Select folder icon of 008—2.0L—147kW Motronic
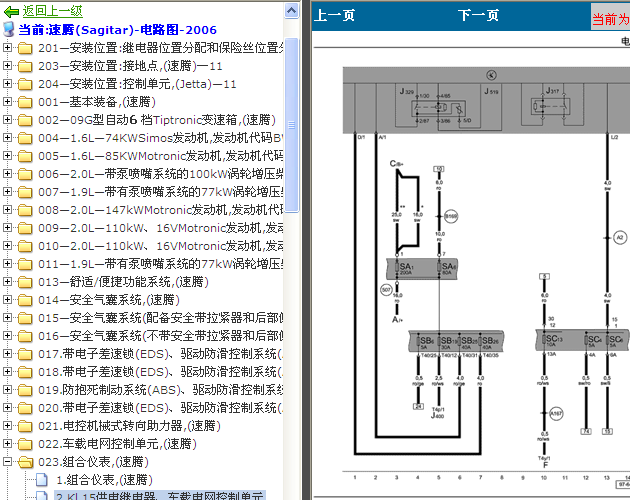The image size is (630, 500). [25, 210]
